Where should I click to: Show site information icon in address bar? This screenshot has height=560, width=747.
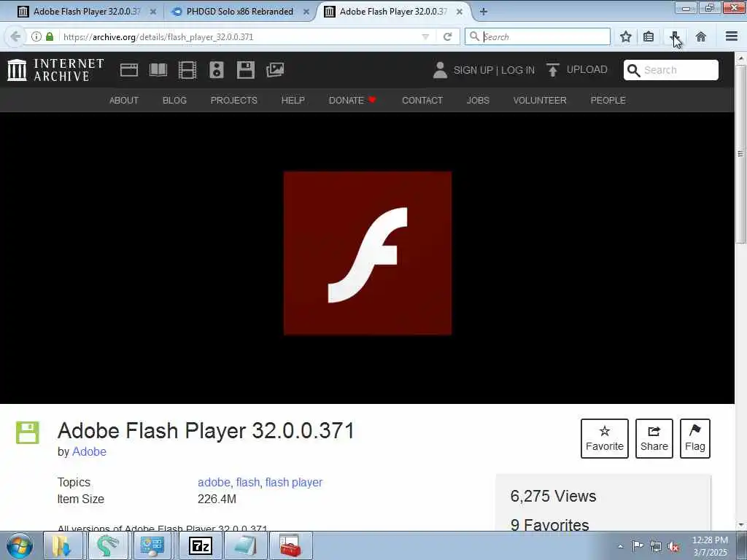coord(36,36)
